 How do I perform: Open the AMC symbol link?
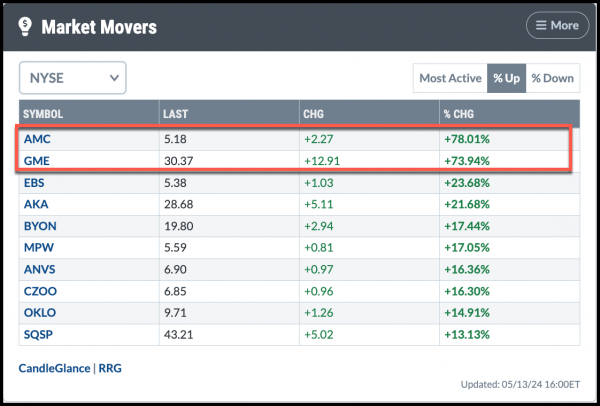[37, 139]
